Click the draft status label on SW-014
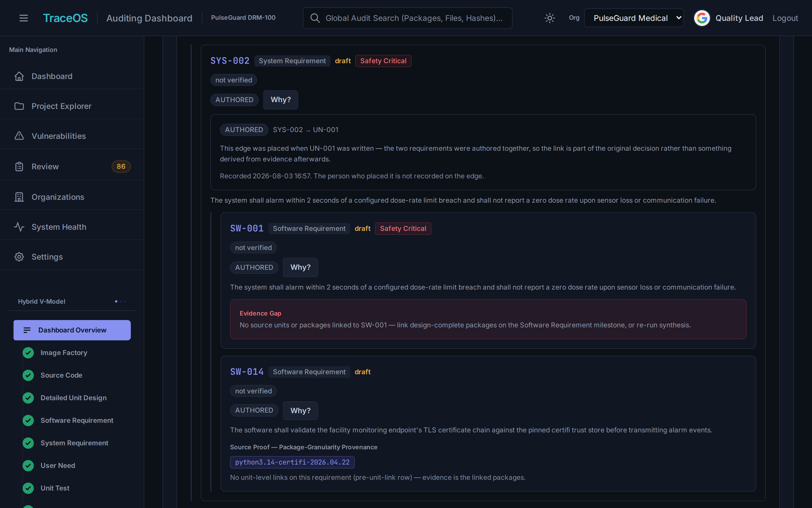 point(363,372)
